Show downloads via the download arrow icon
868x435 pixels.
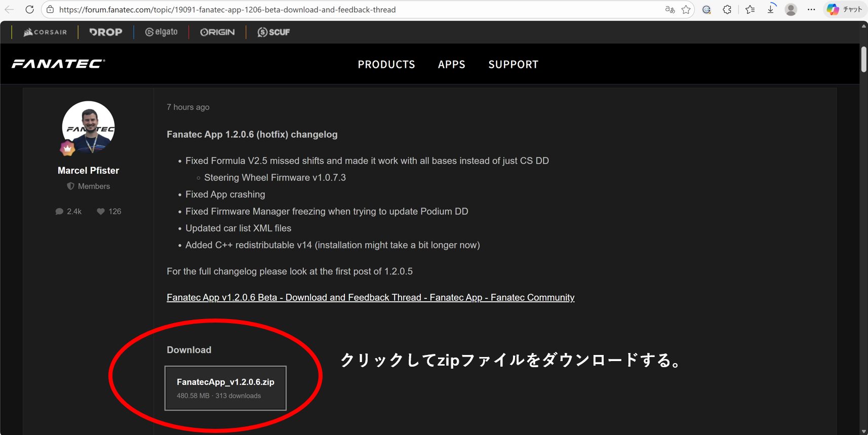(770, 10)
